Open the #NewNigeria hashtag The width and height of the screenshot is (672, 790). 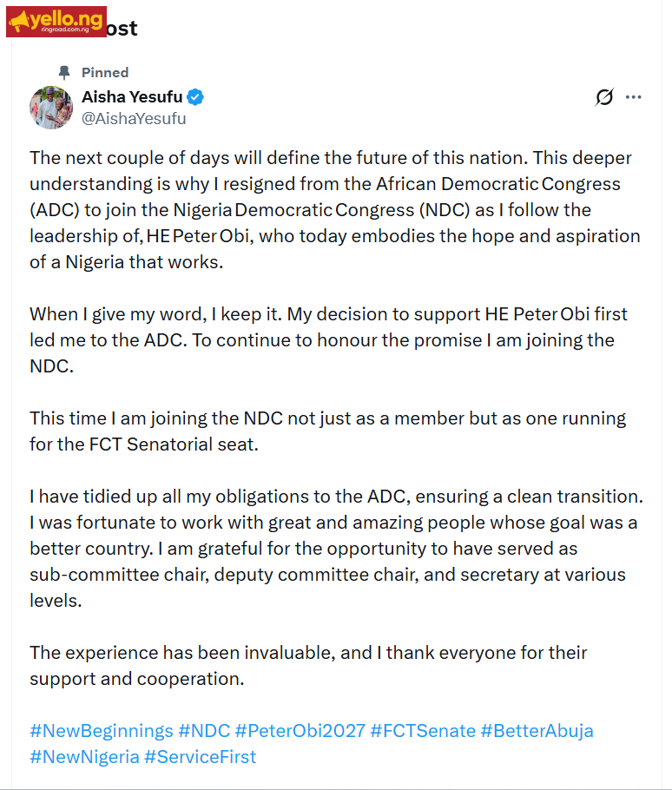click(x=84, y=757)
